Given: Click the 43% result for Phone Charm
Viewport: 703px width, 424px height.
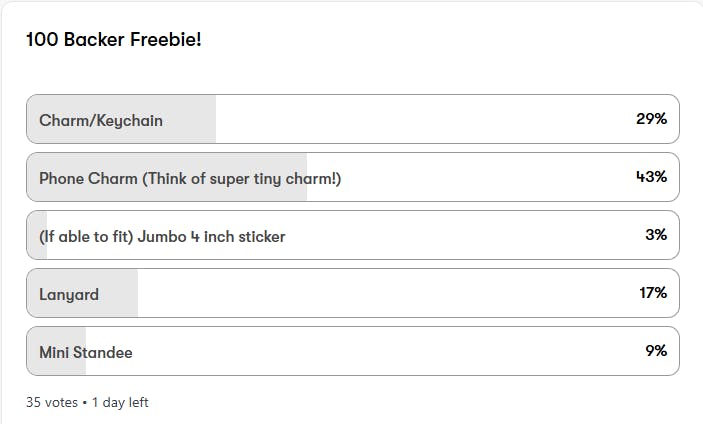Looking at the screenshot, I should point(651,177).
